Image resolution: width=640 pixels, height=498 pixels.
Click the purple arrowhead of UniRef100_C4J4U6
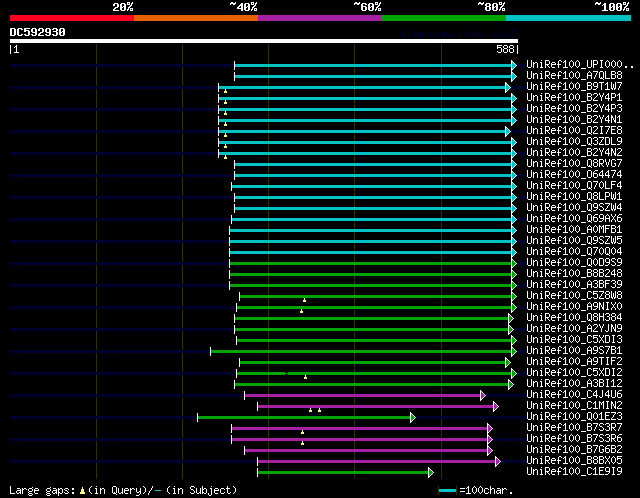483,395
